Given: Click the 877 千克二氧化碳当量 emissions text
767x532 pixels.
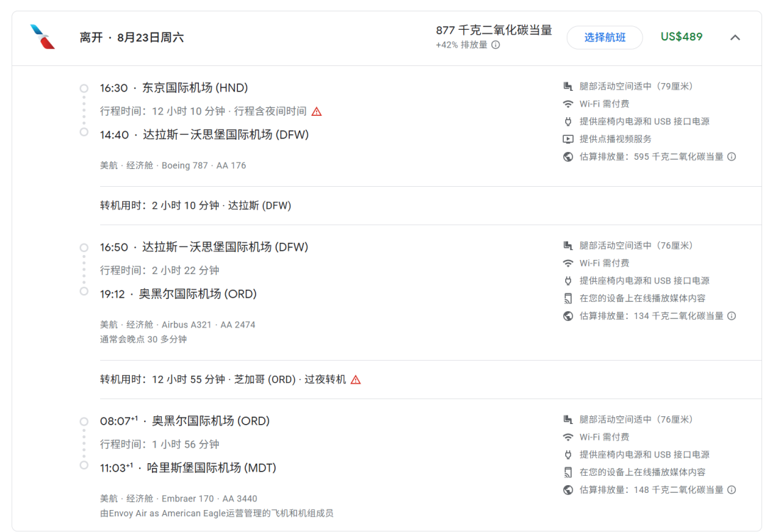Looking at the screenshot, I should pyautogui.click(x=494, y=31).
